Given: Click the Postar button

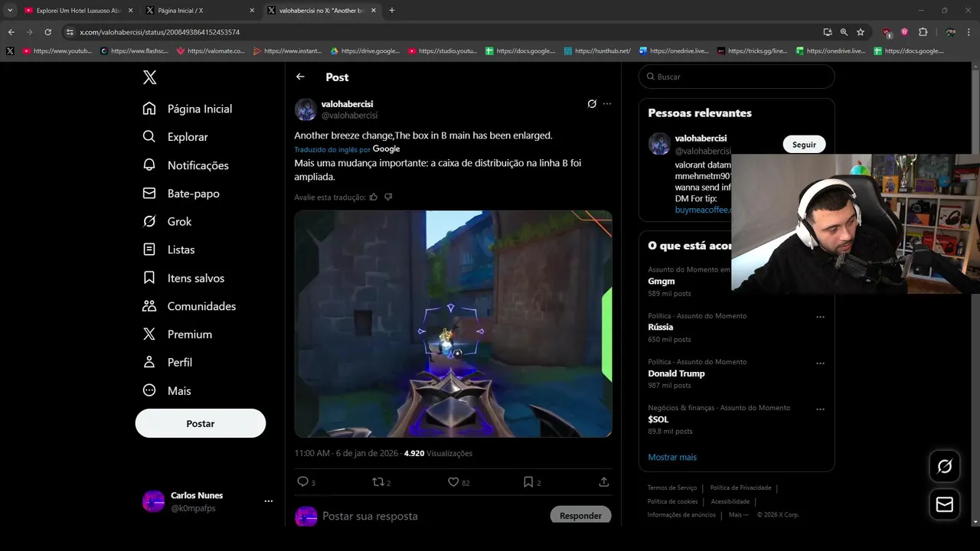Looking at the screenshot, I should click(x=201, y=423).
